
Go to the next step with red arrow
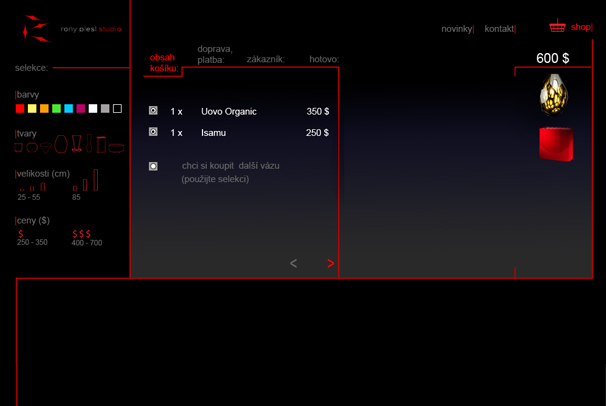[331, 264]
